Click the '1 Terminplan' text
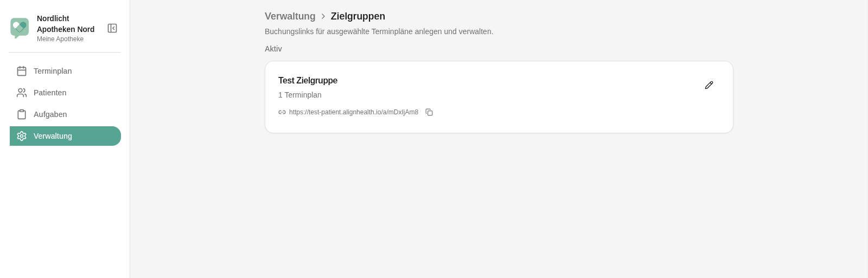The image size is (868, 278). pos(300,95)
